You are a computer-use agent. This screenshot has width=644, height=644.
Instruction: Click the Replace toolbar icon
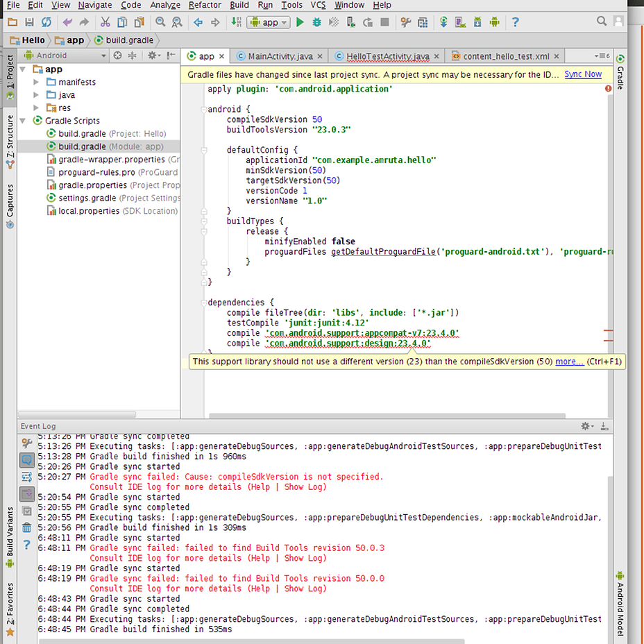click(x=177, y=22)
